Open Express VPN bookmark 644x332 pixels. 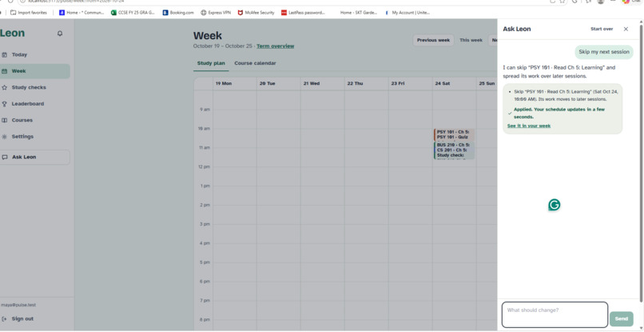(216, 13)
